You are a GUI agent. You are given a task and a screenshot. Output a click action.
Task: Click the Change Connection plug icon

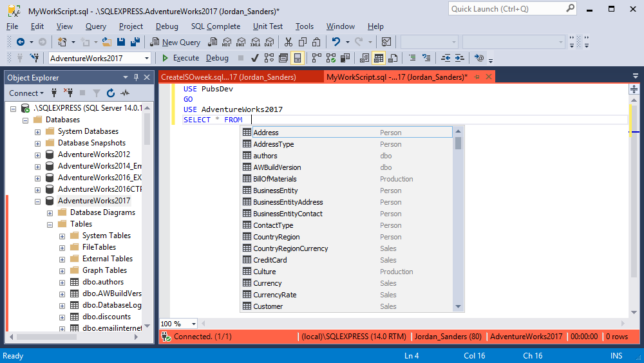click(x=35, y=58)
